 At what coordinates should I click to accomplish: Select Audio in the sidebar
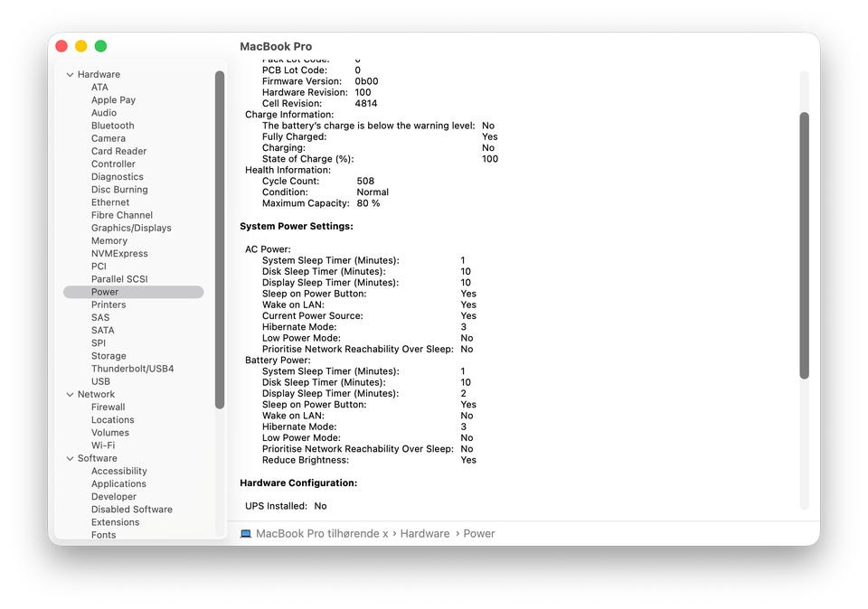click(x=104, y=113)
